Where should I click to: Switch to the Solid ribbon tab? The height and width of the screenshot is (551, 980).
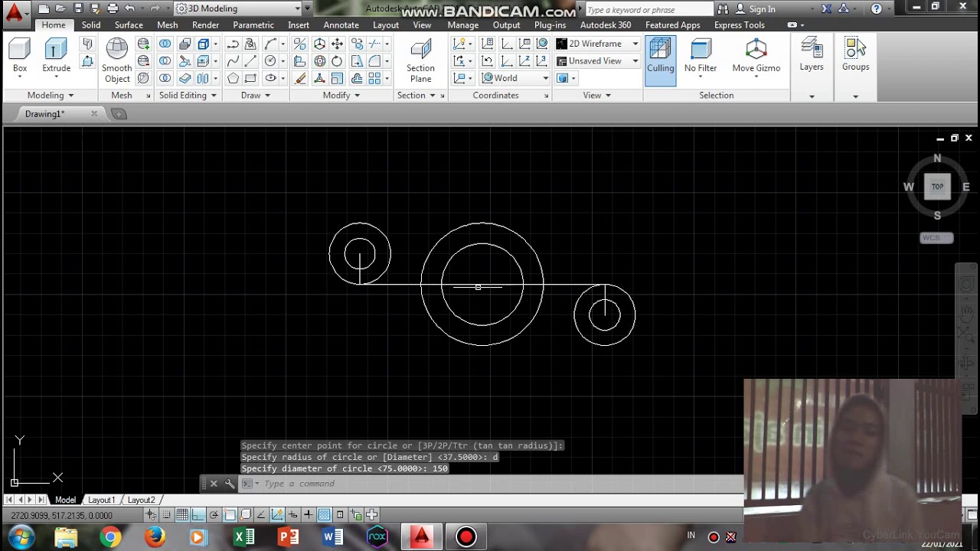click(91, 24)
